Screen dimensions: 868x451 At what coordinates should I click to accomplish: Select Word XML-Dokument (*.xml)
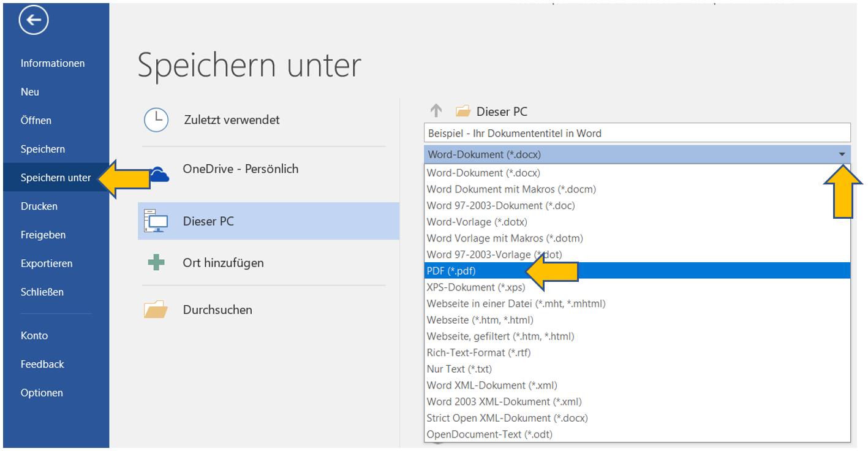637,385
